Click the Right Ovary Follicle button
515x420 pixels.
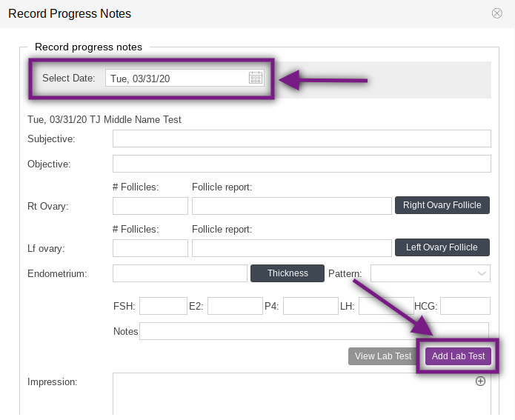pyautogui.click(x=442, y=205)
